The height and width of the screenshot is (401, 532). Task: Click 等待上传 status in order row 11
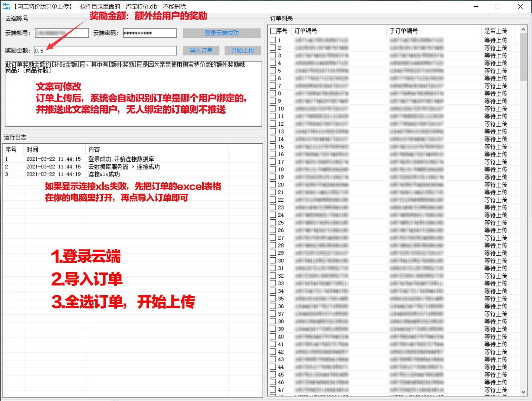pyautogui.click(x=496, y=116)
